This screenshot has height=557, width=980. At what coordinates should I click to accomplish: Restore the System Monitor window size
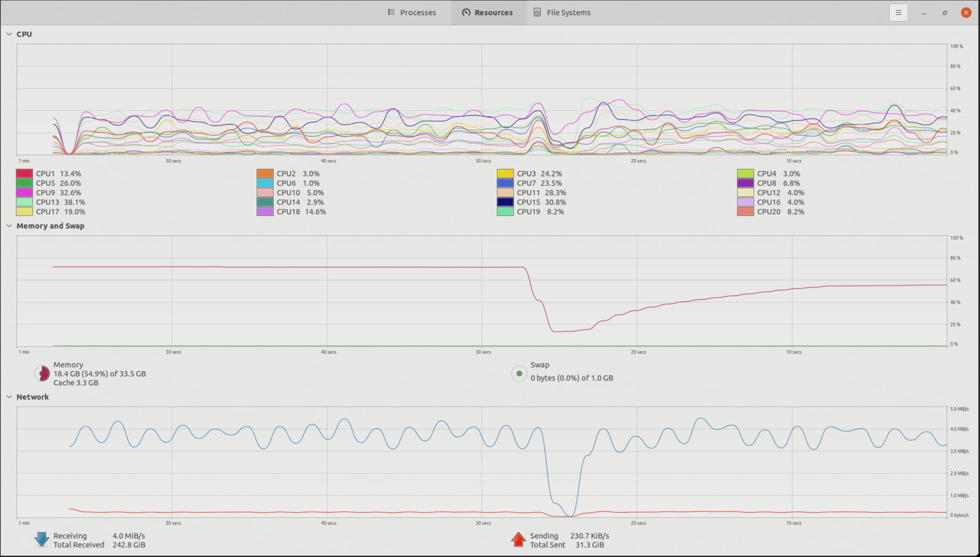pos(945,13)
